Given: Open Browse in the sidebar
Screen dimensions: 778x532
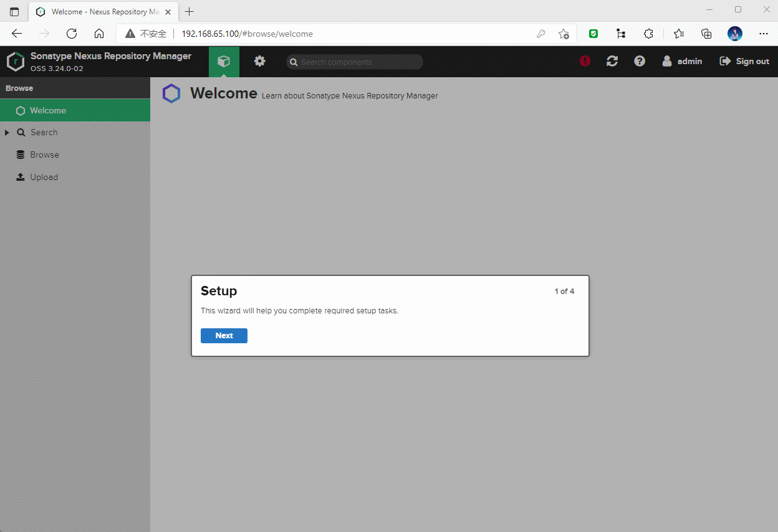Looking at the screenshot, I should [44, 155].
